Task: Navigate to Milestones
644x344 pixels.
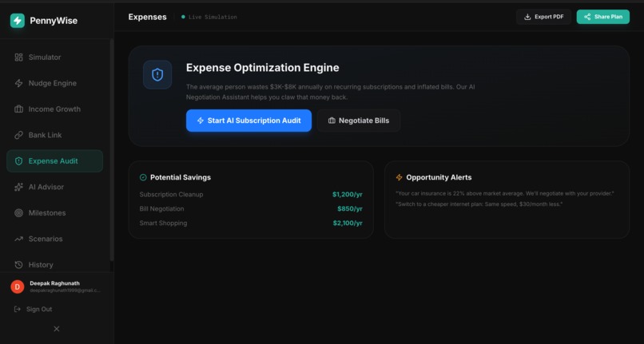Action: pos(54,213)
